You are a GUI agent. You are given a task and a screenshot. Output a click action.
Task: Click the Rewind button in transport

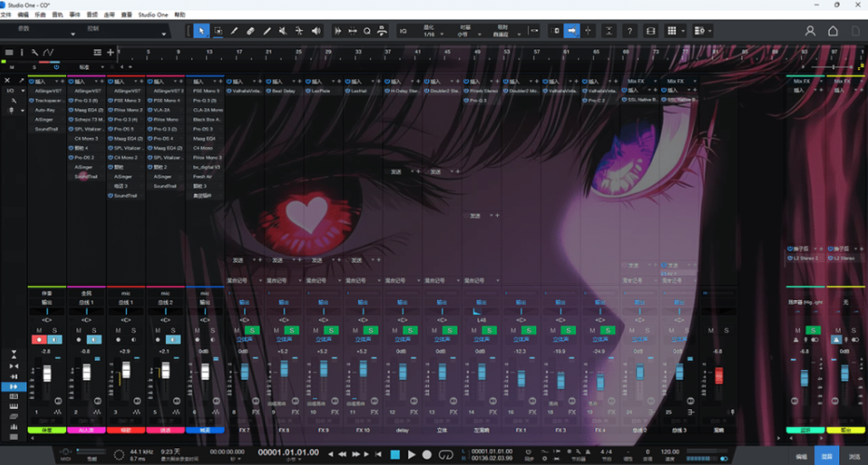(342, 455)
